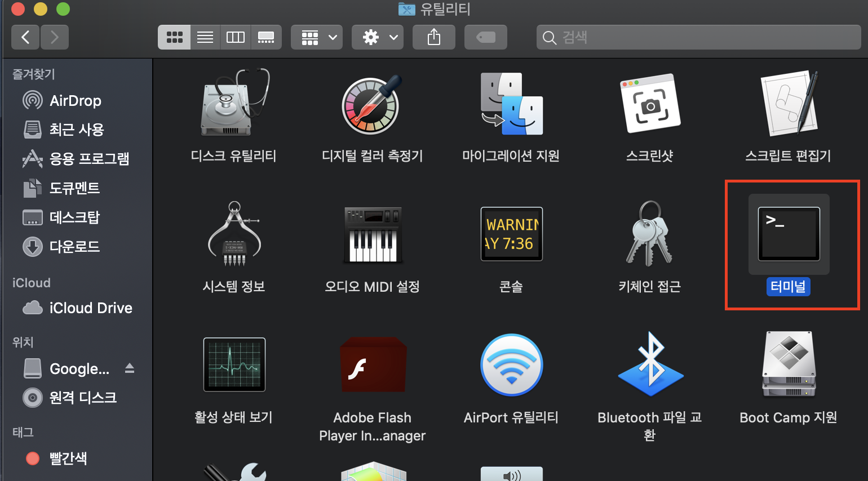868x481 pixels.
Task: Select the 터미널 app icon
Action: click(789, 234)
